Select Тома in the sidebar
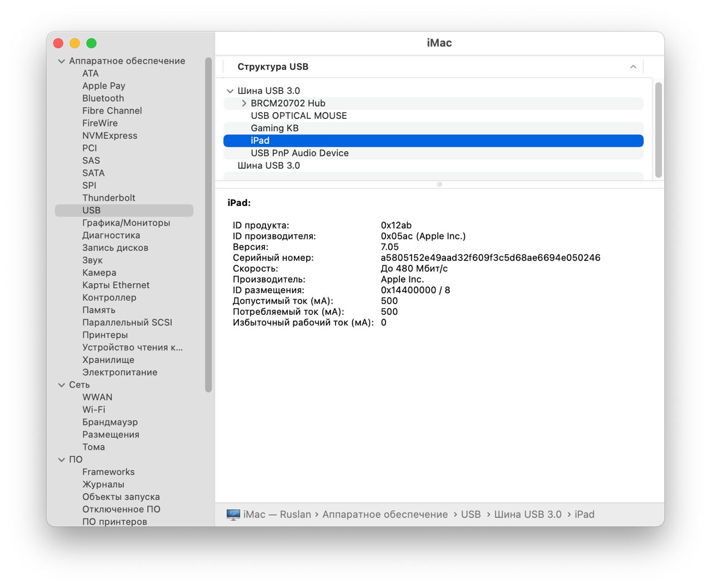 (93, 447)
